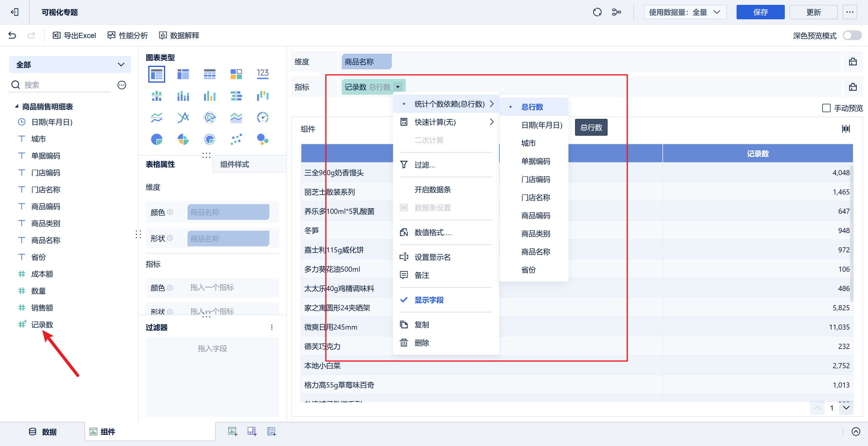This screenshot has width=868, height=446.
Task: Open the 全部 dataset dropdown
Action: pos(70,65)
